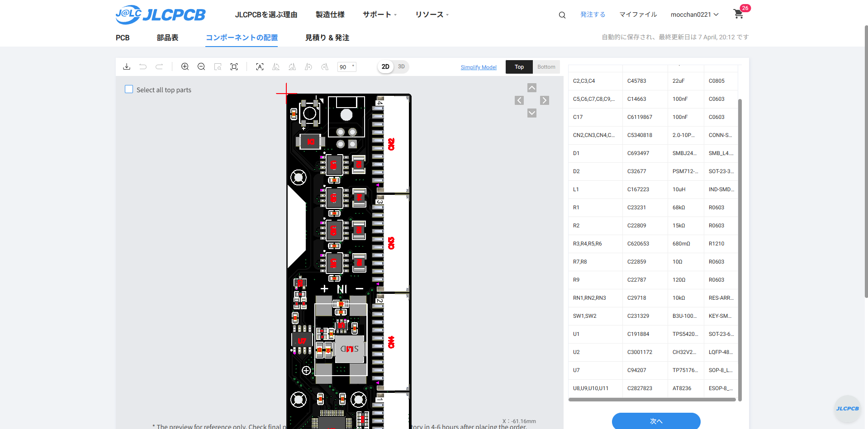Screen dimensions: 868x429
Task: Click the rotation angle input field
Action: [x=347, y=67]
